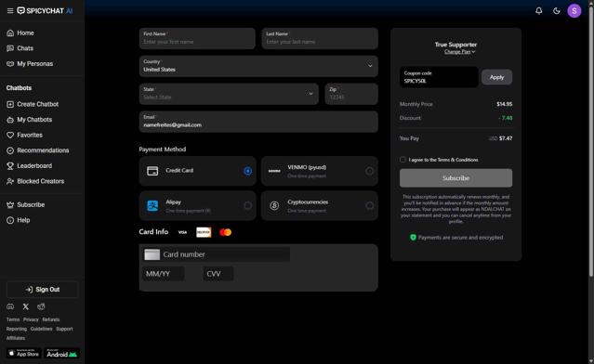Click the Discover card logo

(x=204, y=232)
